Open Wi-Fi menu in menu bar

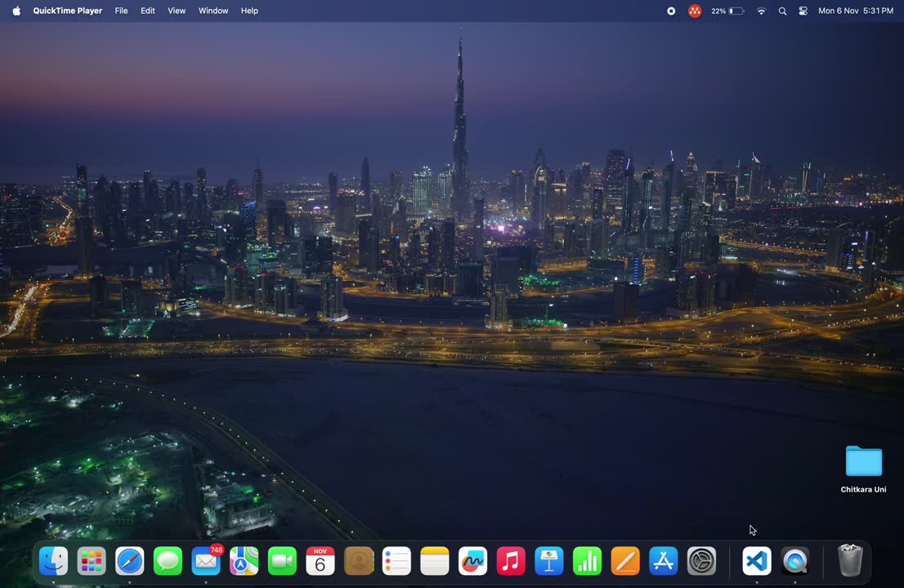coord(761,11)
